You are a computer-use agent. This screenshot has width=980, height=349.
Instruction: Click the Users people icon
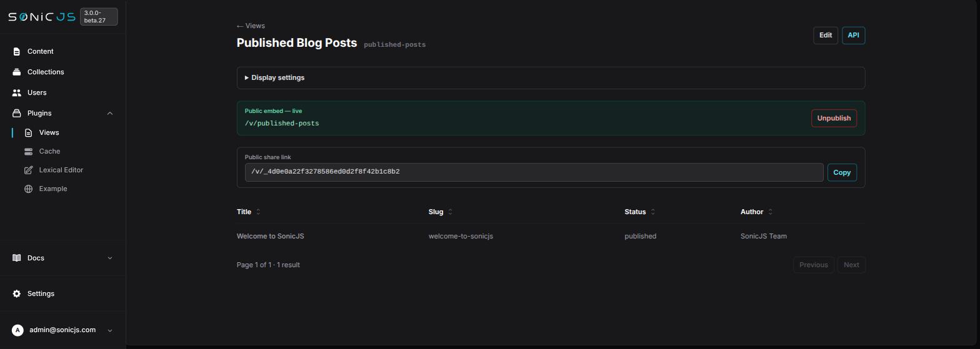pyautogui.click(x=17, y=92)
